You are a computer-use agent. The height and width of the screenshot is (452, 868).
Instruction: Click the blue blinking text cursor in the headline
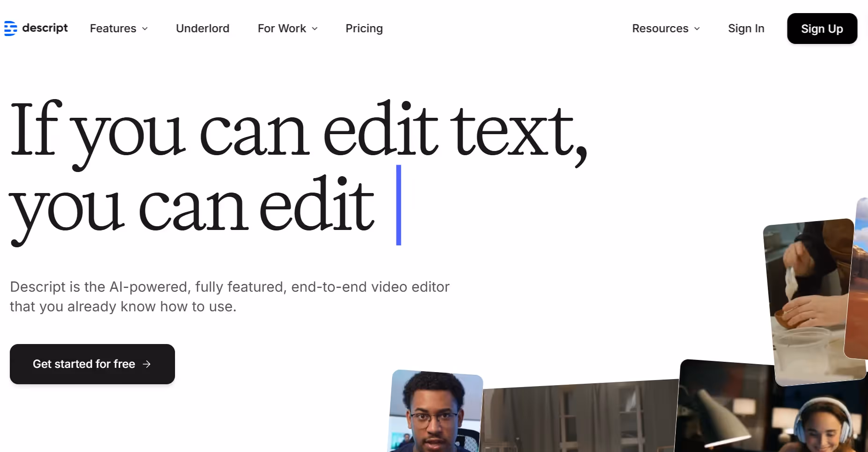(x=398, y=206)
